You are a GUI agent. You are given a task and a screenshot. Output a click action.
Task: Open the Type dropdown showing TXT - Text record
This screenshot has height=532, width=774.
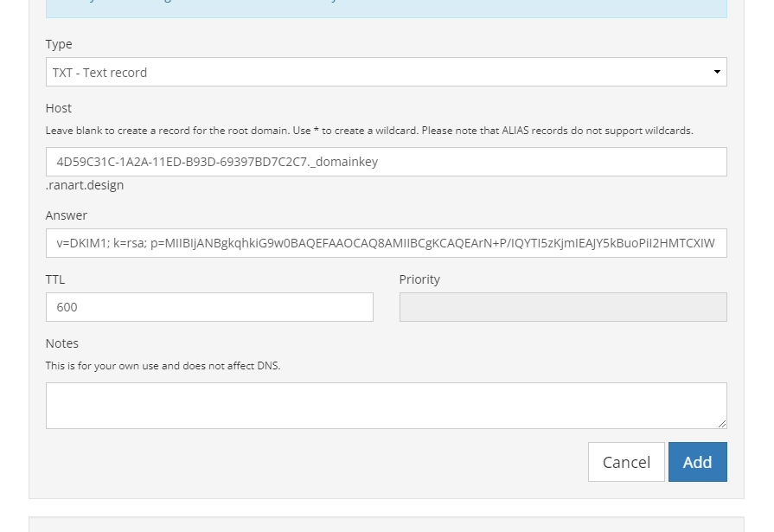point(386,72)
